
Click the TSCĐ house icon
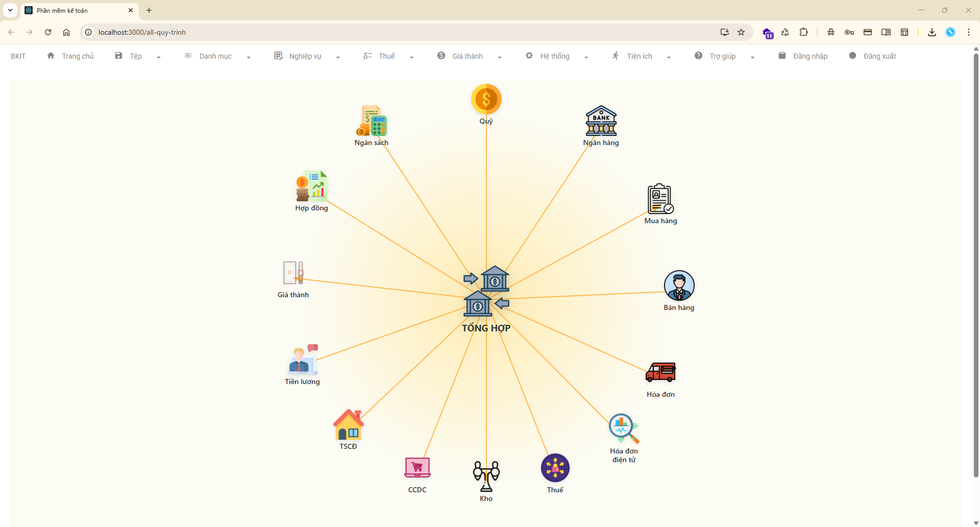pos(349,425)
